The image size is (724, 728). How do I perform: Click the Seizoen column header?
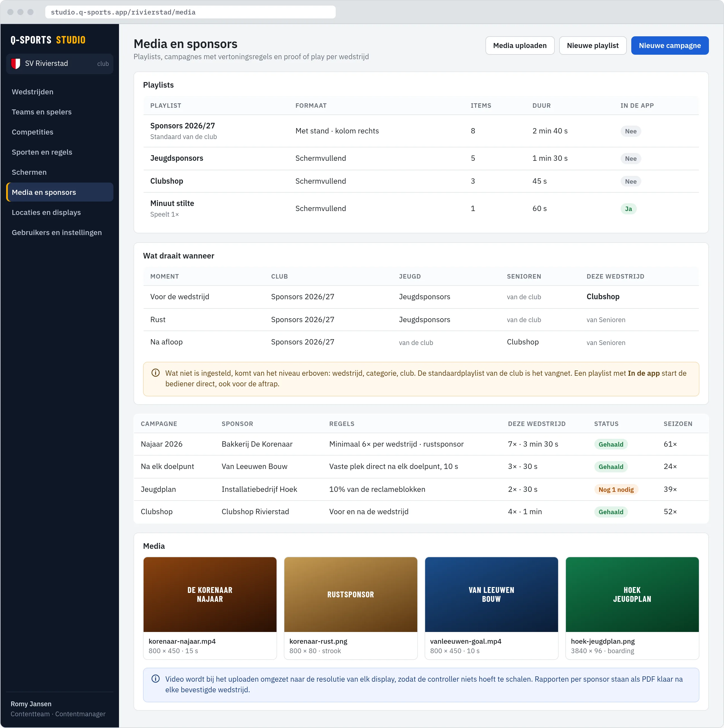(x=678, y=423)
